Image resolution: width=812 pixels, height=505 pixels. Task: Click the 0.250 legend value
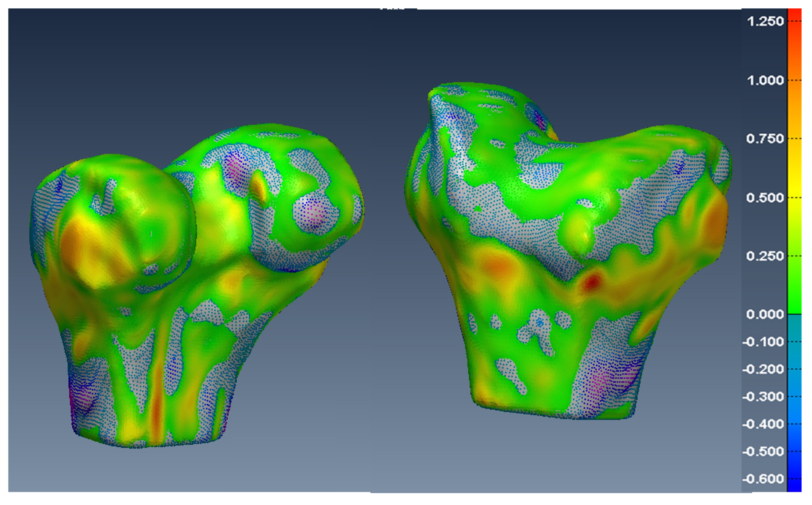point(765,256)
